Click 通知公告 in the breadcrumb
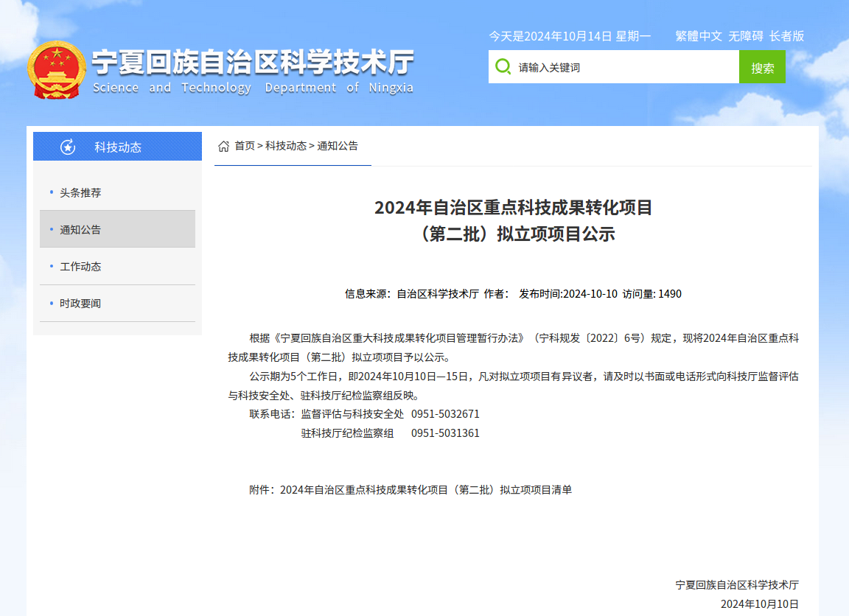 [338, 146]
